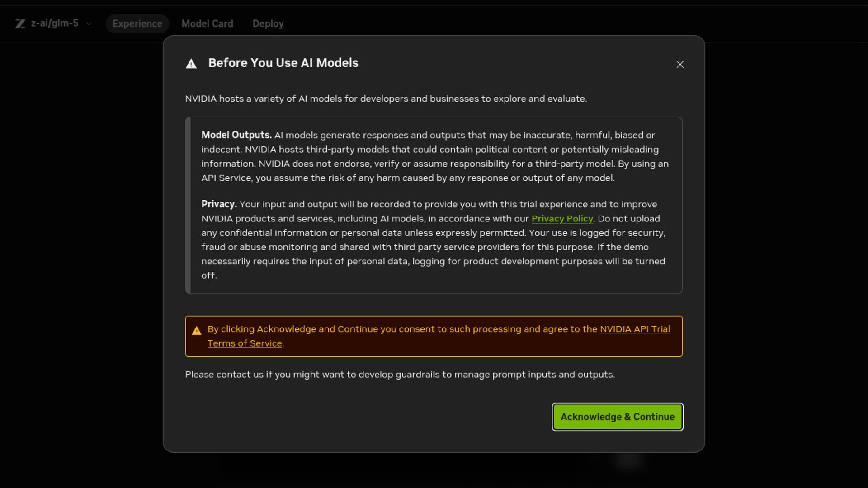Click the white warning triangle in dialog header
The width and height of the screenshot is (868, 488).
[x=191, y=64]
